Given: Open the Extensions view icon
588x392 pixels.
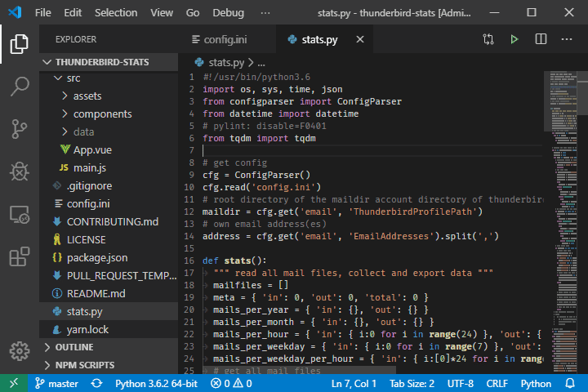Looking at the screenshot, I should tap(20, 256).
